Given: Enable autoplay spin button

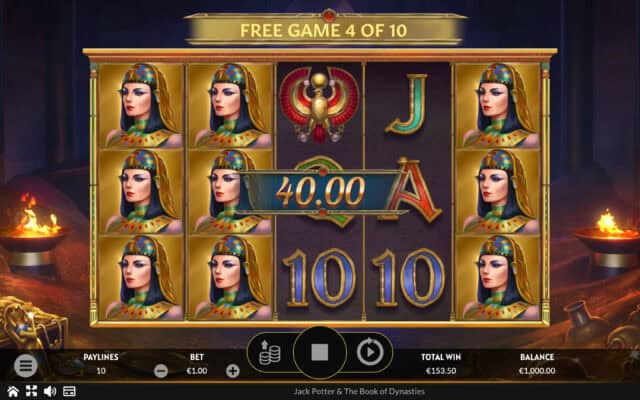Looking at the screenshot, I should pyautogui.click(x=370, y=351).
